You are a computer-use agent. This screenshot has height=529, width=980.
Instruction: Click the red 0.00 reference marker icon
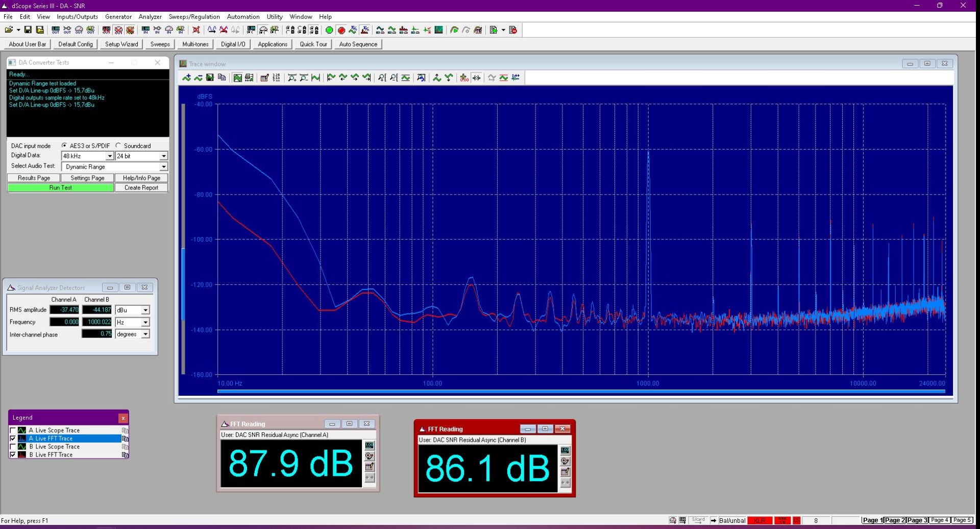pyautogui.click(x=464, y=78)
